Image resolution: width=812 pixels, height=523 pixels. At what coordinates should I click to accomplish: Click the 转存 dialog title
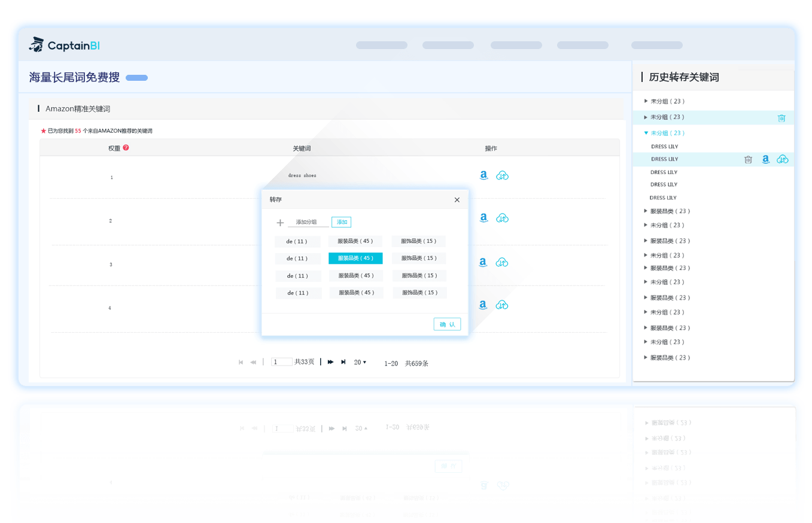click(x=275, y=200)
